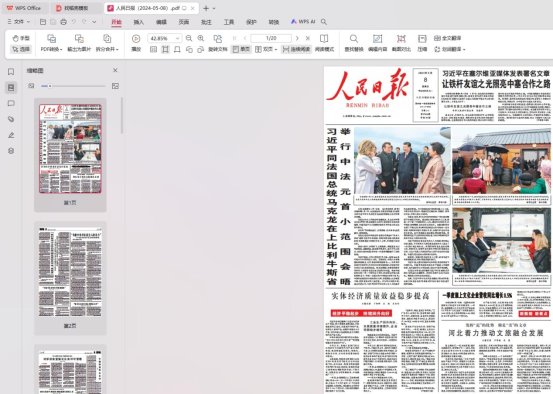Rotate page clockwise icon
Image resolution: width=553 pixels, height=394 pixels.
tap(201, 49)
